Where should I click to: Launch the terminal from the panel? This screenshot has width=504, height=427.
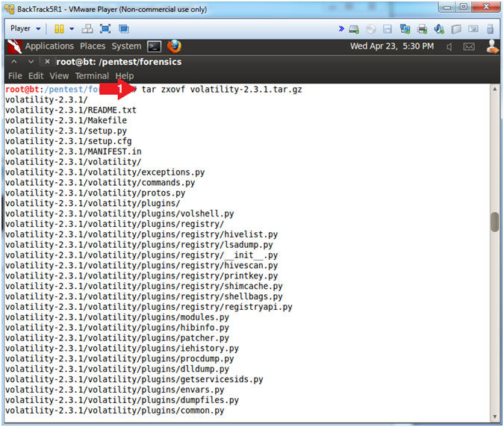pyautogui.click(x=154, y=46)
